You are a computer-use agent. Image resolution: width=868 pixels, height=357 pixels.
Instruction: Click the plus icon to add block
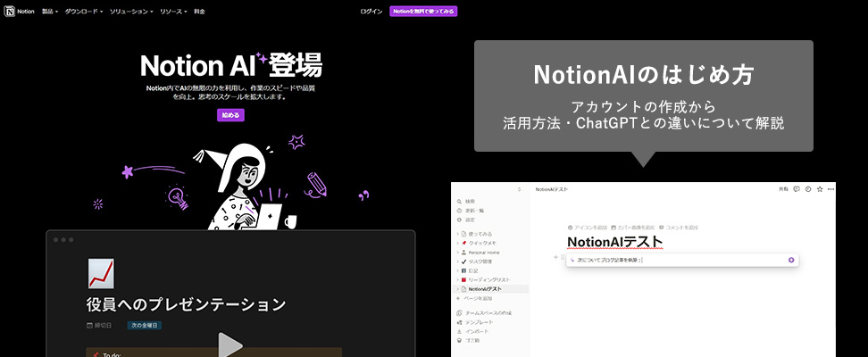[555, 257]
